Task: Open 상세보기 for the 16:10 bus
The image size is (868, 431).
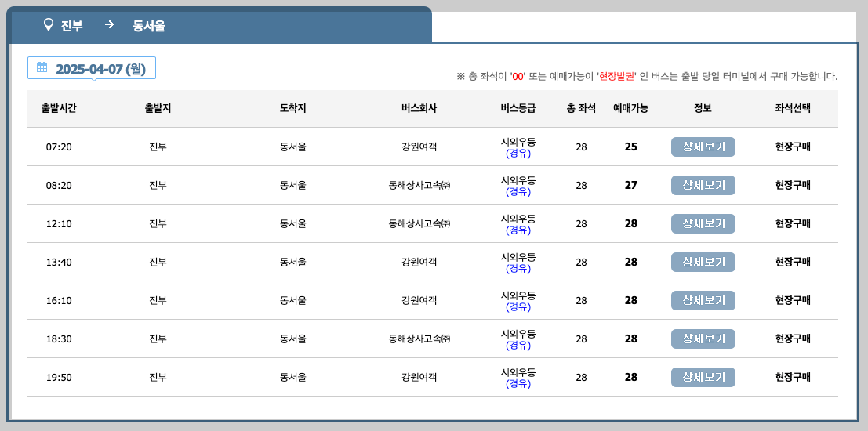Action: tap(703, 300)
